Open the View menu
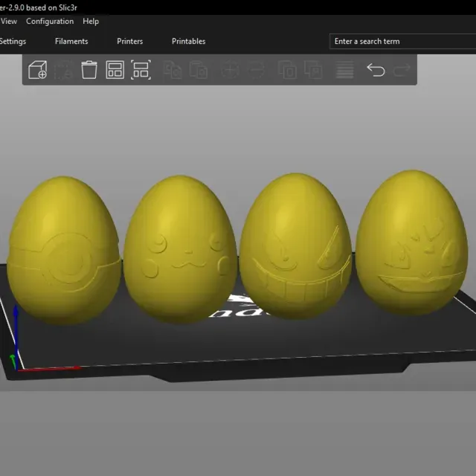 tap(9, 22)
